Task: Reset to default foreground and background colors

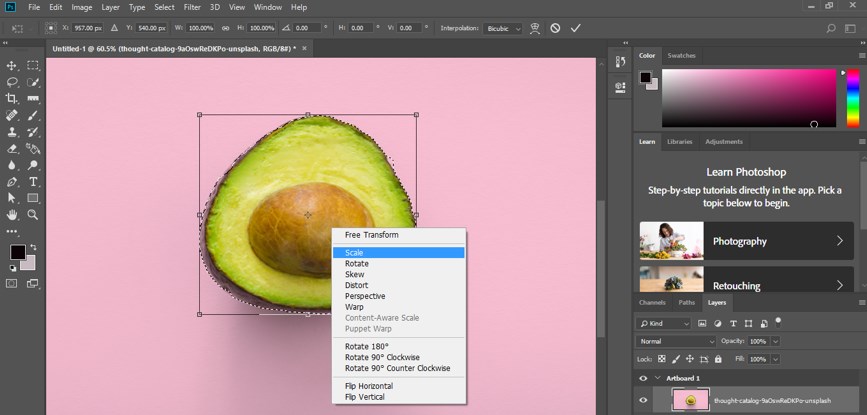Action: [x=12, y=268]
